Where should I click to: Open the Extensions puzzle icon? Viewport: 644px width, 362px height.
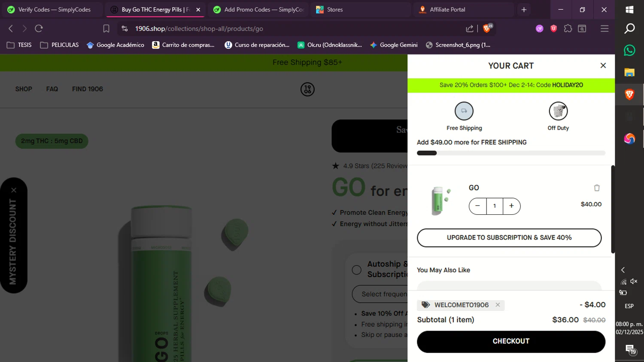pyautogui.click(x=568, y=28)
